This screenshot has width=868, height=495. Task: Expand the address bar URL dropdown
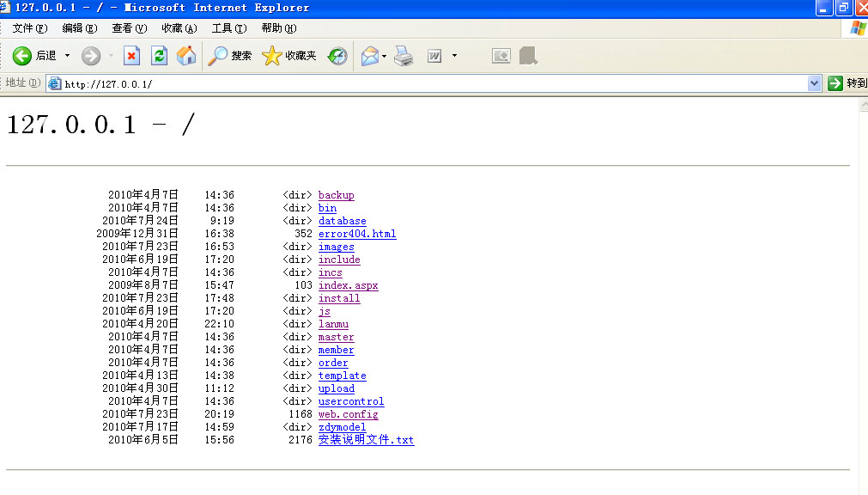(815, 83)
